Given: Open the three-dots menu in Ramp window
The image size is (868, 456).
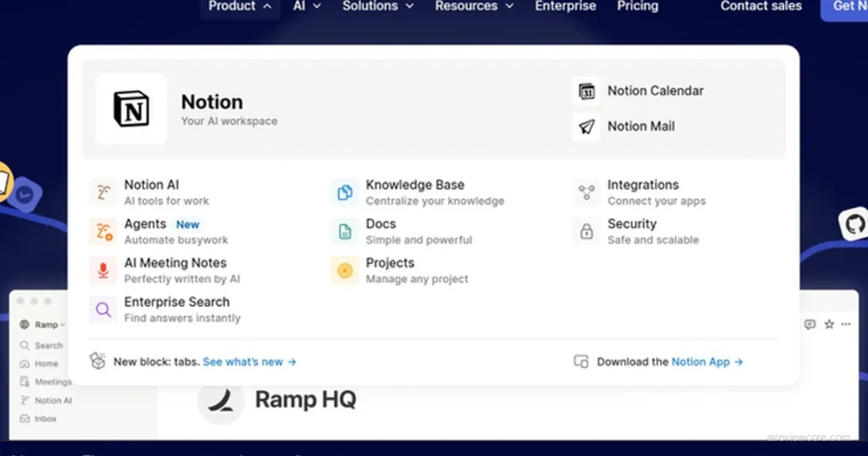Looking at the screenshot, I should point(846,325).
